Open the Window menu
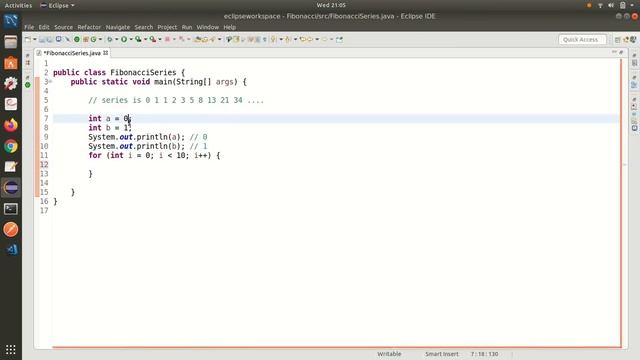 click(x=208, y=27)
